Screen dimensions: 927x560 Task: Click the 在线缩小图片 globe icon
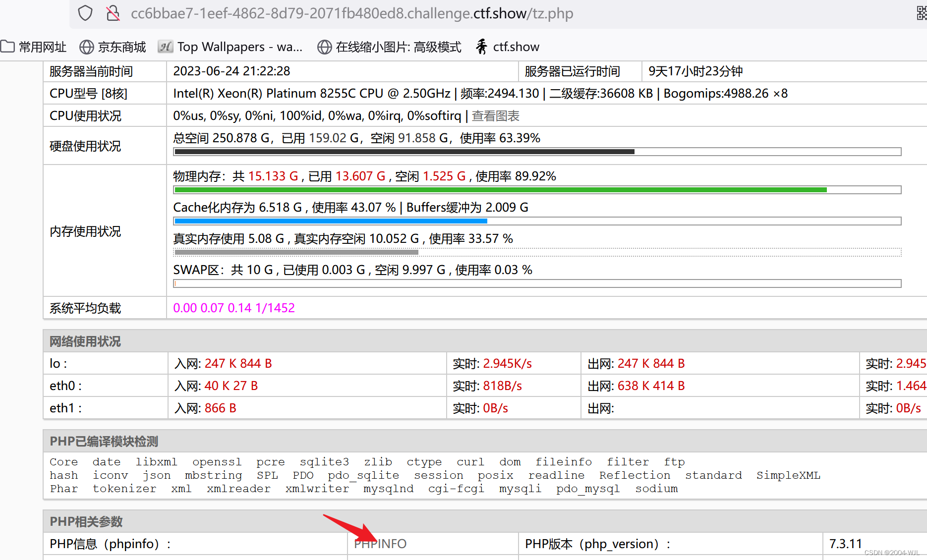pos(325,47)
